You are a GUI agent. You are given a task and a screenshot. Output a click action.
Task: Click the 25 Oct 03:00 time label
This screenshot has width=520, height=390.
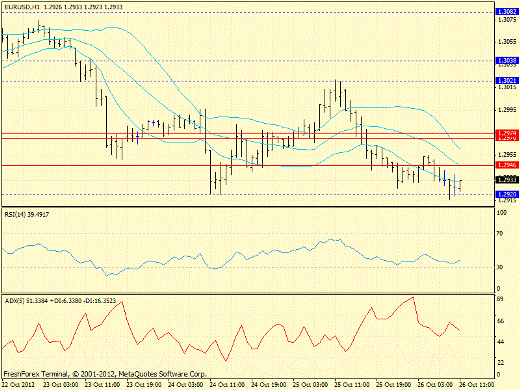(x=310, y=384)
